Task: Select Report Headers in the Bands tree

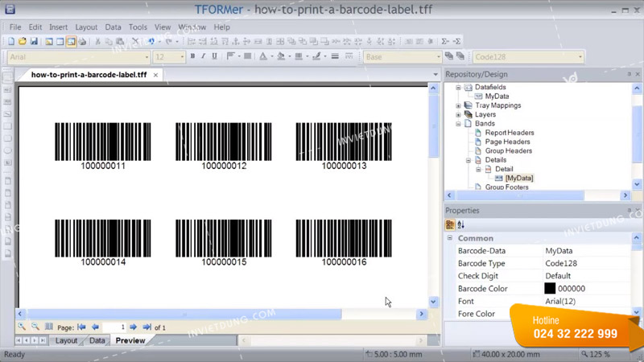Action: click(x=510, y=133)
